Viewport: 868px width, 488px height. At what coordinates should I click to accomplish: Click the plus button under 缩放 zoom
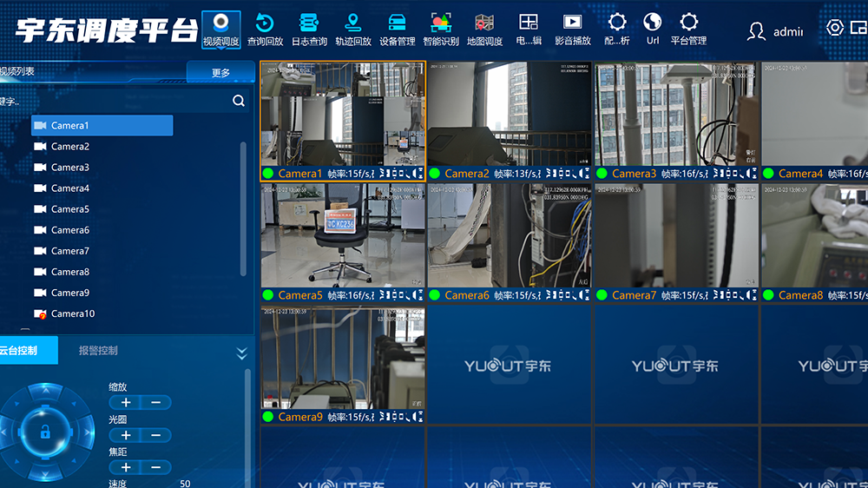126,403
